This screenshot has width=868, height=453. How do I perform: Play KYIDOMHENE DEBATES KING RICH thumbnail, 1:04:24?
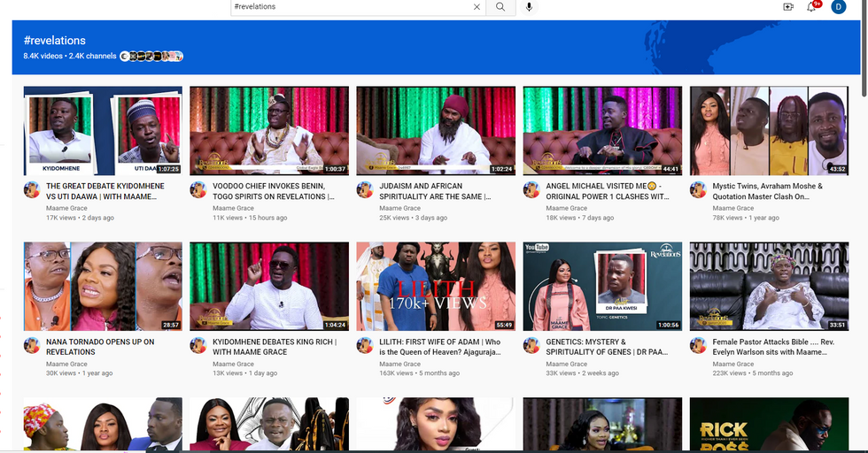pyautogui.click(x=269, y=287)
